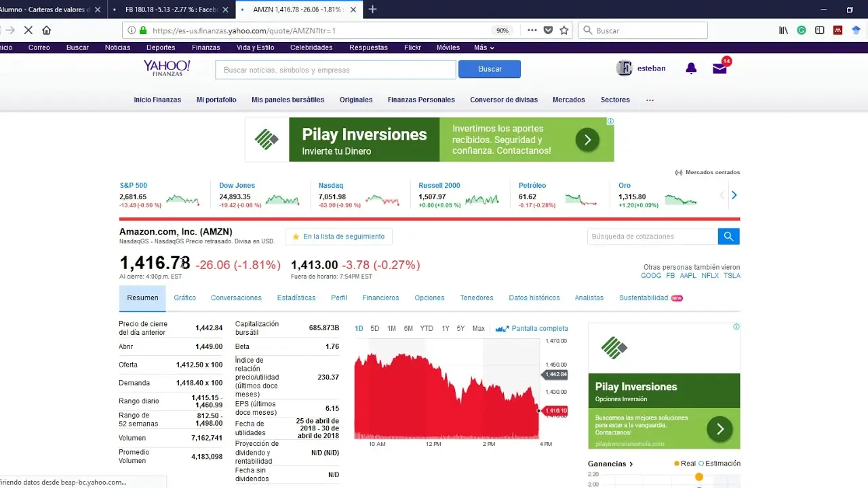Click the blue Buscar button
Image resolution: width=868 pixels, height=488 pixels.
(490, 69)
